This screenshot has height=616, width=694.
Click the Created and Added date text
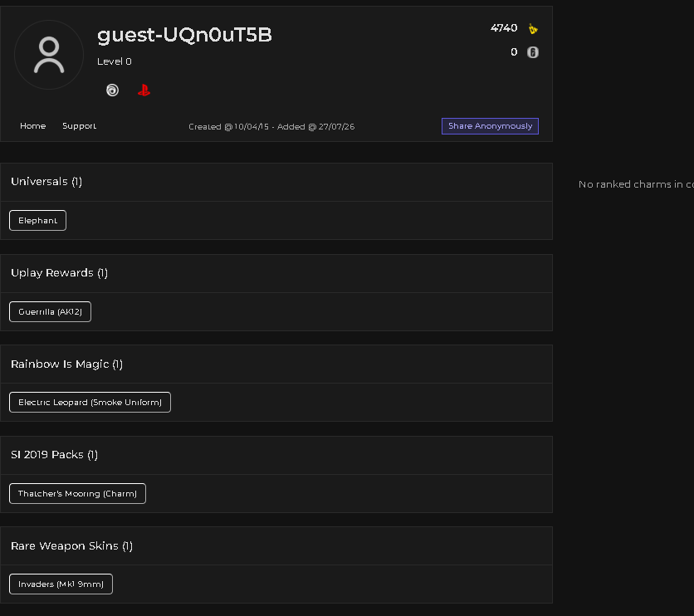point(271,126)
